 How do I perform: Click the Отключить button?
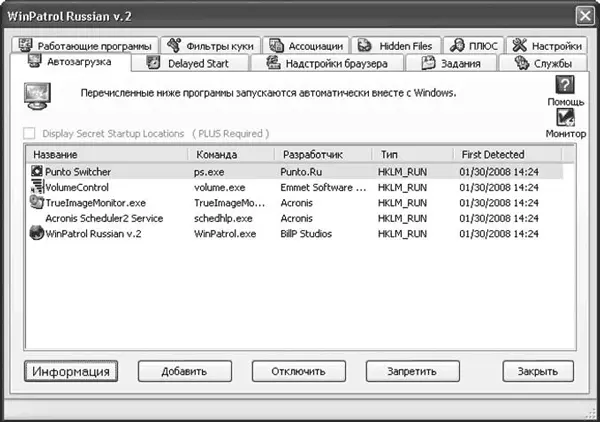299,371
